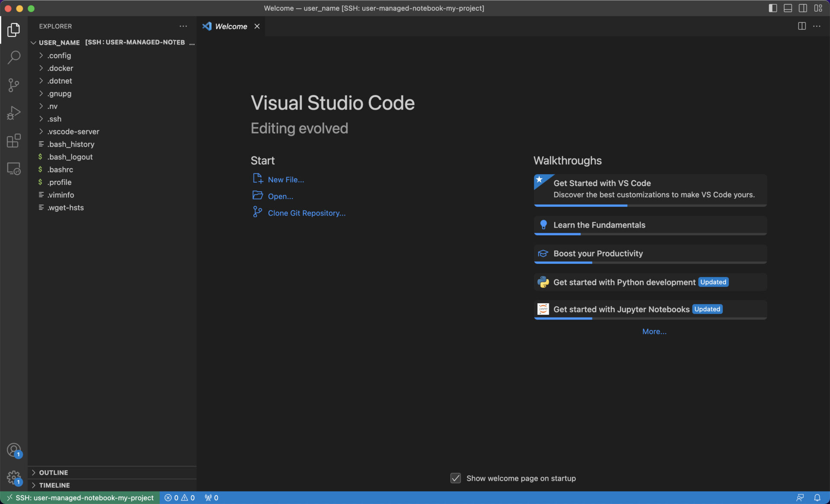This screenshot has width=830, height=504.
Task: Open the Explorer views and more actions menu
Action: click(183, 26)
